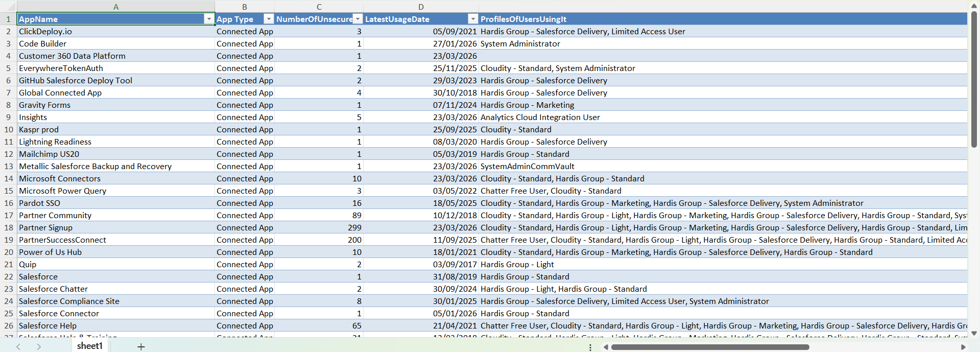Viewport: 980px width, 352px height.
Task: Click the horizontal scrollbar thumb
Action: (x=710, y=347)
